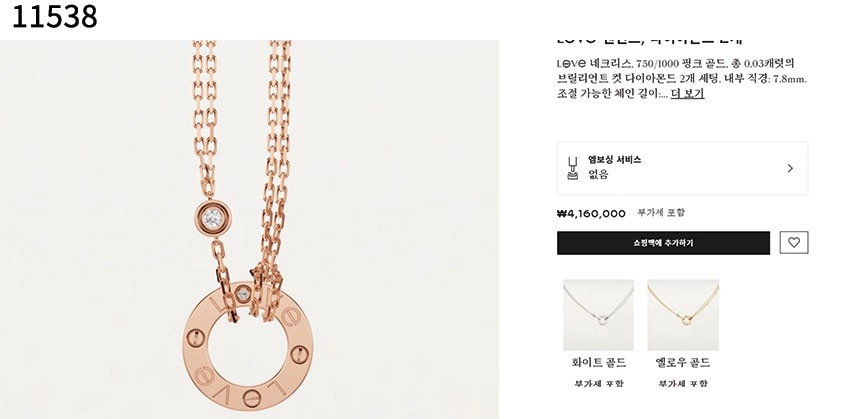Open the 더 보기 description link
Screen dimensions: 860x419
687,93
